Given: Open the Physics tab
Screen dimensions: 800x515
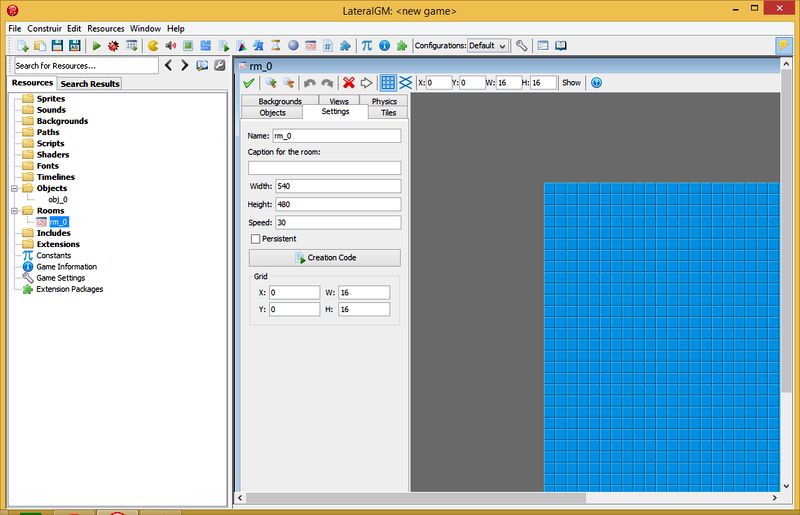Looking at the screenshot, I should (384, 101).
